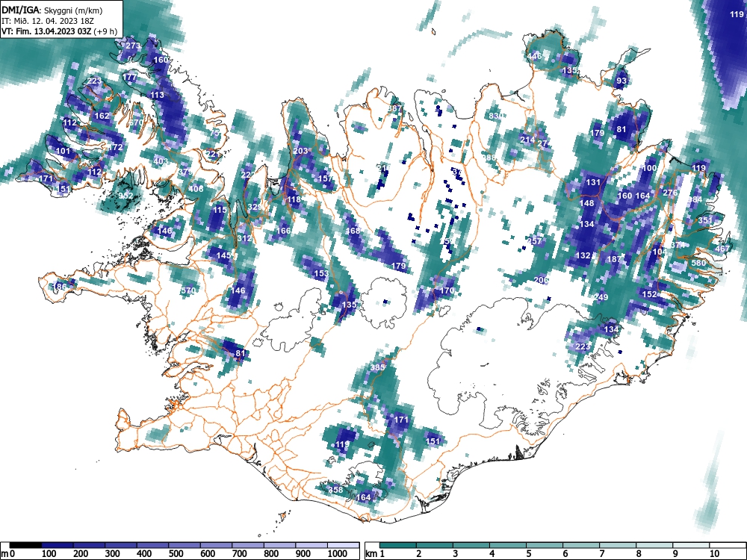The height and width of the screenshot is (560, 747).
Task: Click the 312 visibility value
Action: (244, 239)
